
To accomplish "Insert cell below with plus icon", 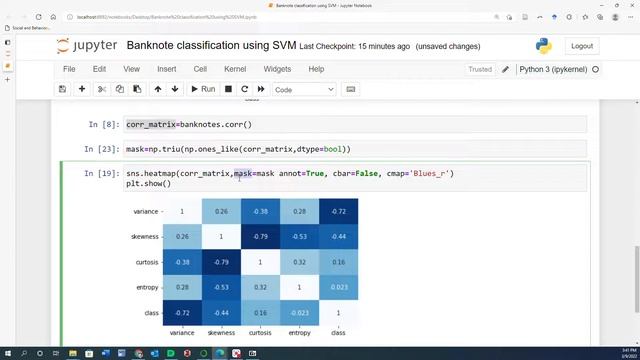I will (x=82, y=89).
